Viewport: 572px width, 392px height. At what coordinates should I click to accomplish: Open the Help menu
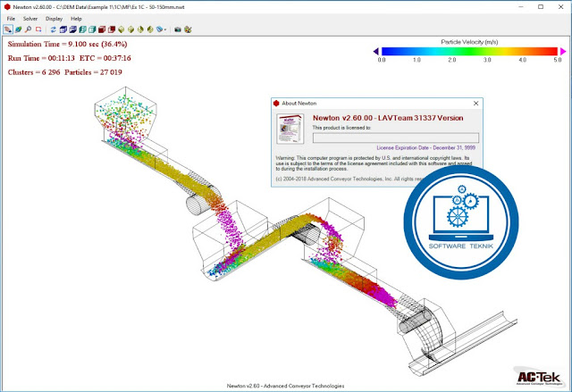pos(76,19)
